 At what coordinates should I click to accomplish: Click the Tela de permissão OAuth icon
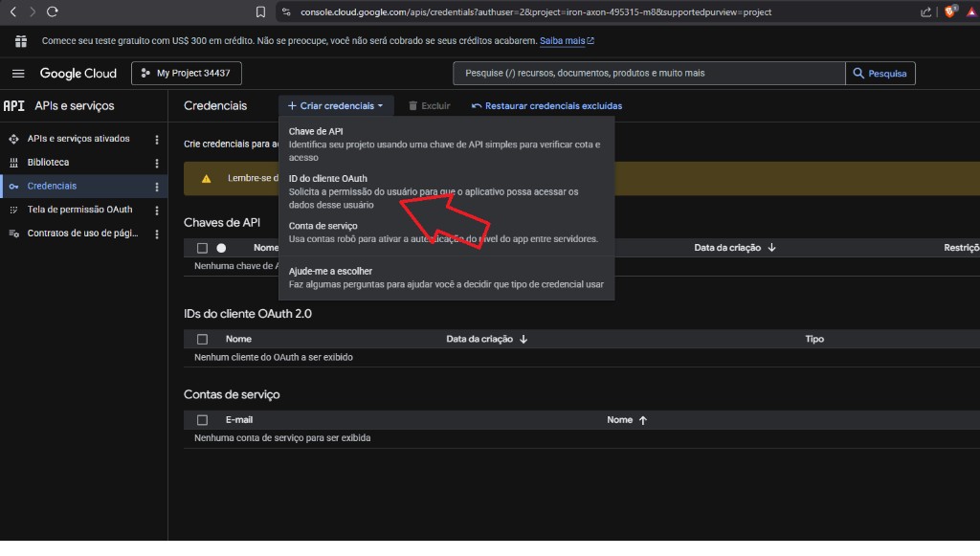click(13, 210)
